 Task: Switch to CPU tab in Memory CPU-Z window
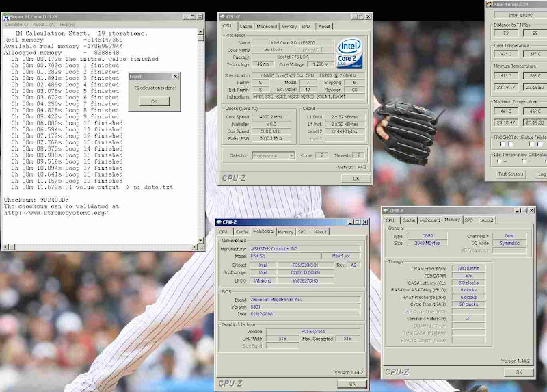tap(390, 220)
